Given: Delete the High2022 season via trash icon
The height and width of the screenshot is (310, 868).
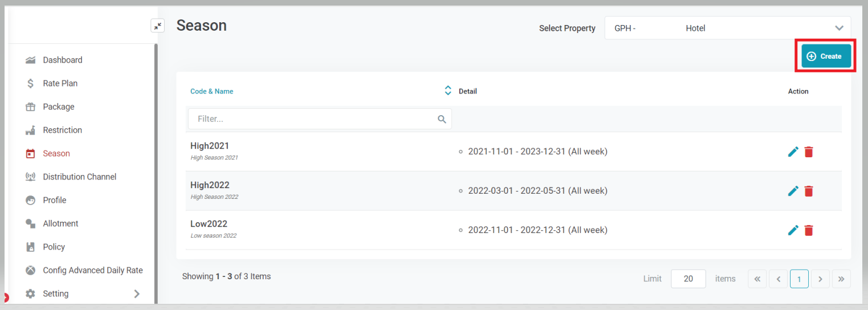Looking at the screenshot, I should pyautogui.click(x=809, y=191).
